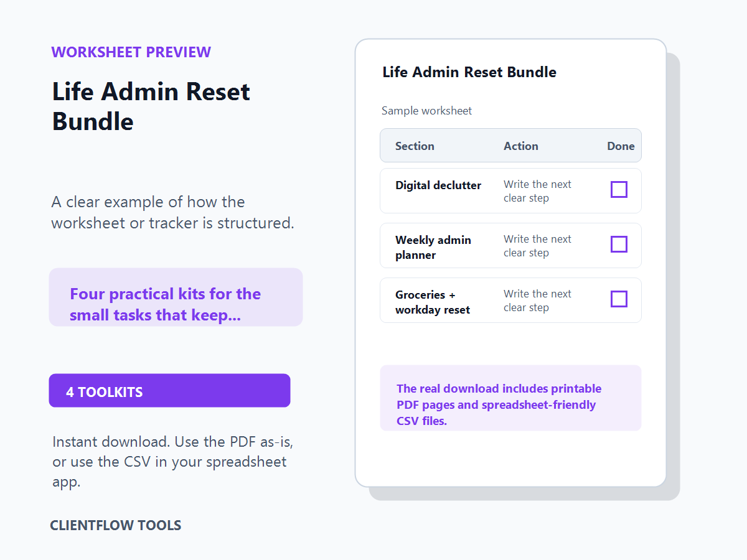747x560 pixels.
Task: Click the CLIENTFLOW TOOLS brand text
Action: 116,525
